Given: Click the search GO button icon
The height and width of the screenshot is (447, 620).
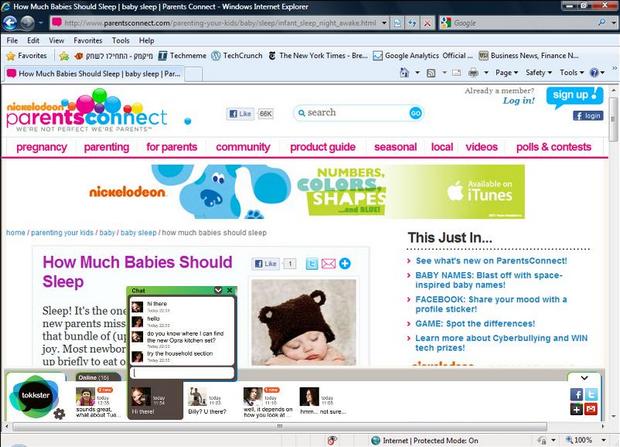Looking at the screenshot, I should click(415, 113).
